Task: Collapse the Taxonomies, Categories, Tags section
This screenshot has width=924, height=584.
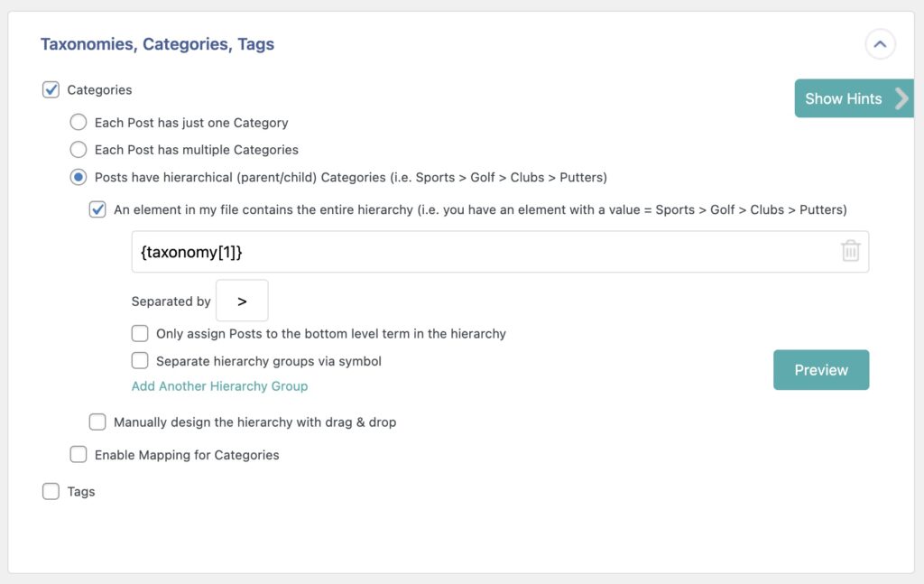Action: [880, 43]
